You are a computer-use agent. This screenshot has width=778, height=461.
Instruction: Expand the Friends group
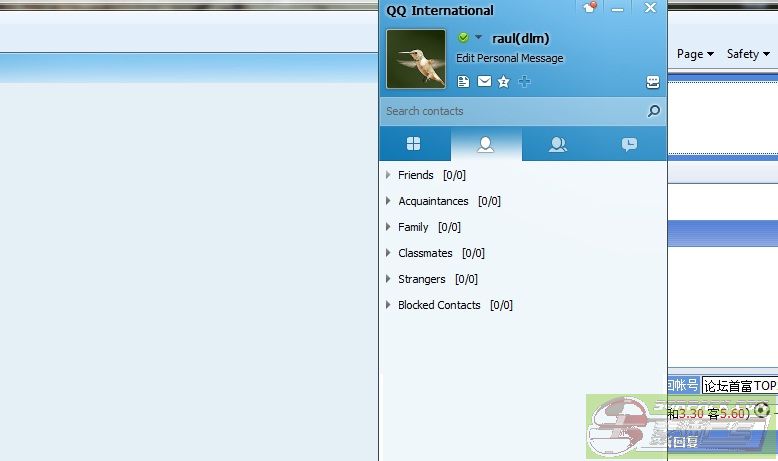coord(388,175)
